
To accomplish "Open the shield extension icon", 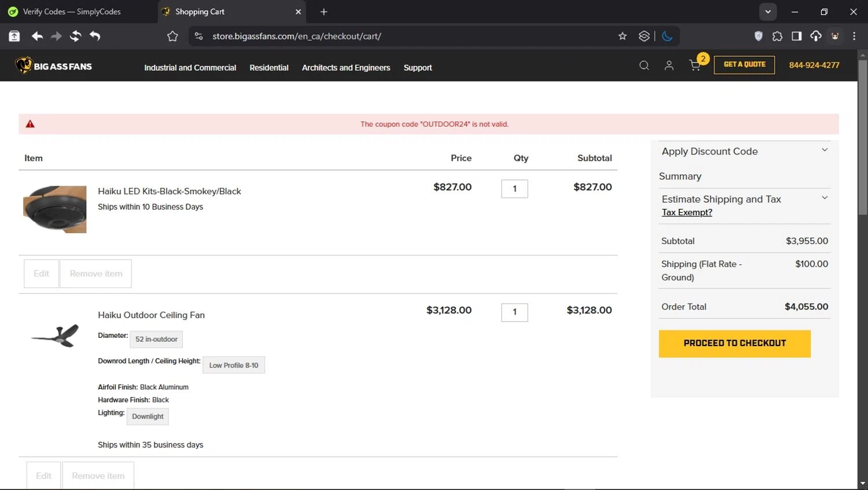I will click(759, 36).
